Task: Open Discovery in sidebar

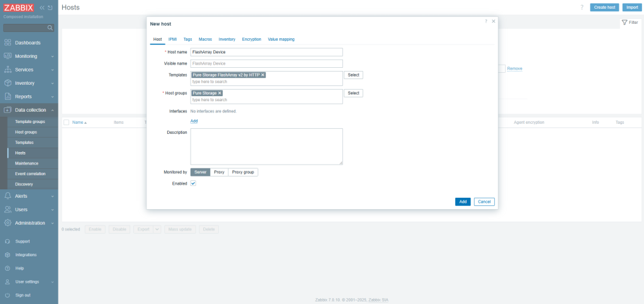Action: coord(24,184)
